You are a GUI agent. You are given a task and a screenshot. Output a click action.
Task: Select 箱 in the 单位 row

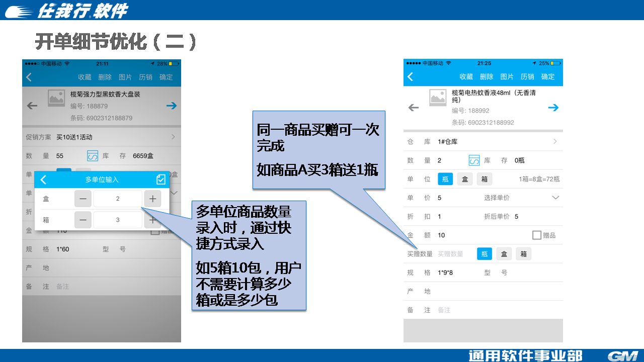[484, 179]
